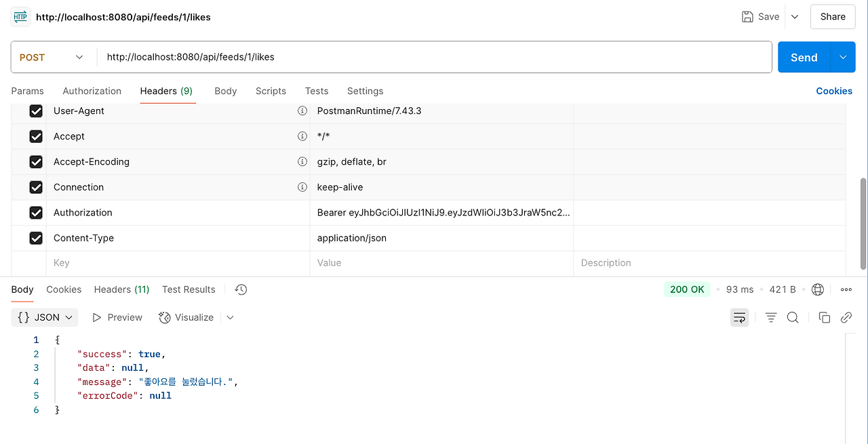The width and height of the screenshot is (868, 444).
Task: Open info icon for User-Agent header
Action: click(x=302, y=110)
